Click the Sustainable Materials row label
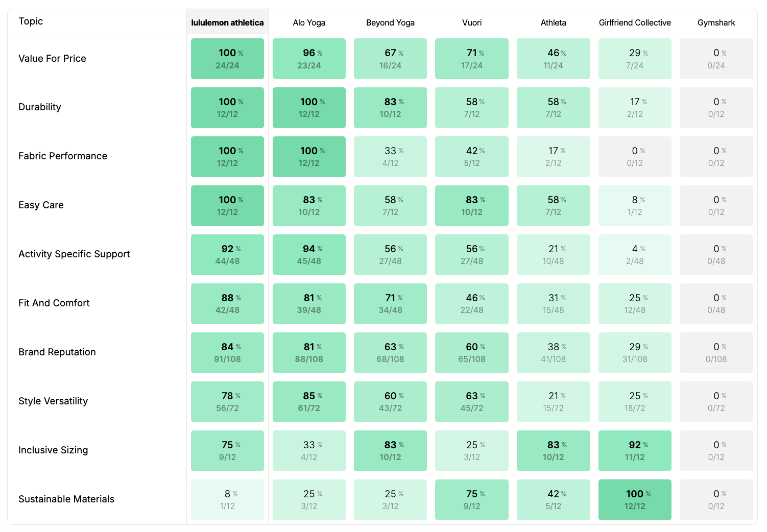This screenshot has height=532, width=767. tap(66, 499)
